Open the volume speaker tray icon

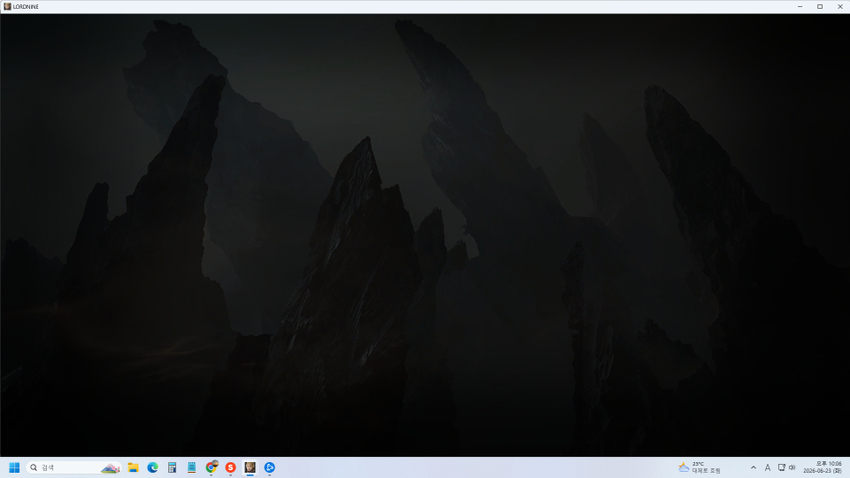pos(792,467)
